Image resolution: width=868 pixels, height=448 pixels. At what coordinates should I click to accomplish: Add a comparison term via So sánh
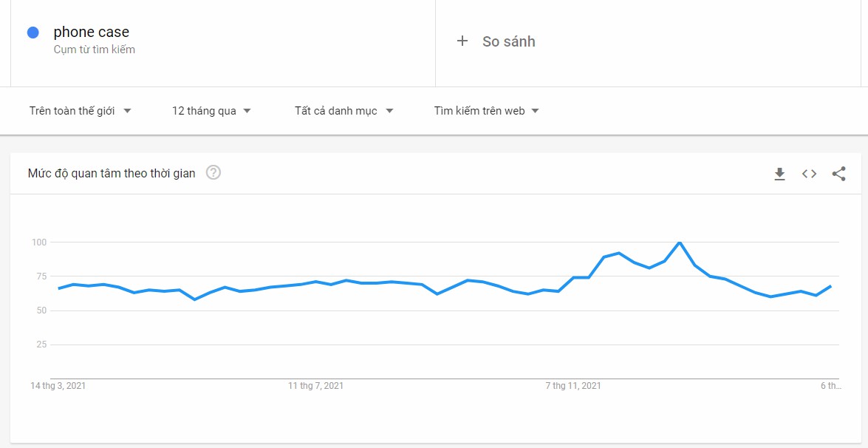point(507,41)
